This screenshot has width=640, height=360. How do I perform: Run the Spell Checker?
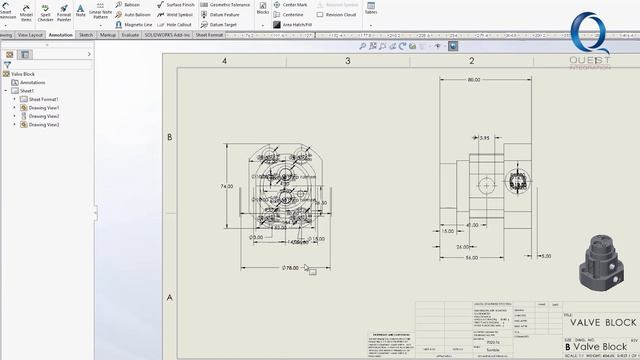pos(45,13)
